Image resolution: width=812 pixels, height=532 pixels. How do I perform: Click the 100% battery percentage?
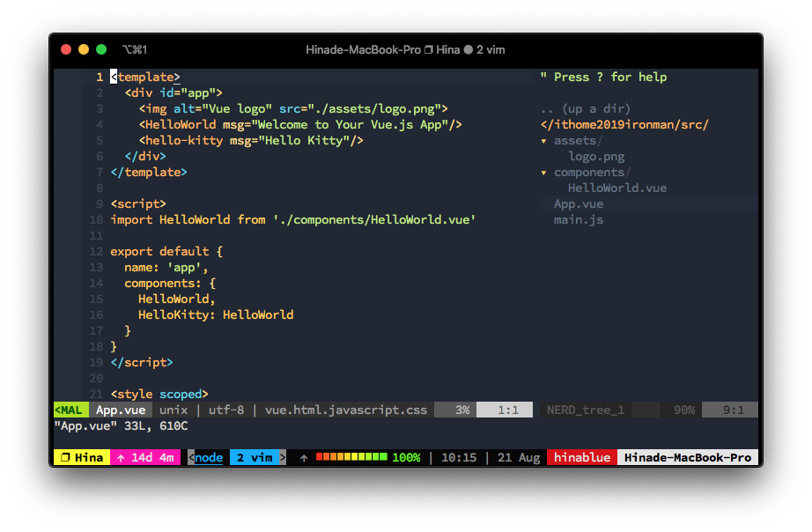(x=406, y=457)
